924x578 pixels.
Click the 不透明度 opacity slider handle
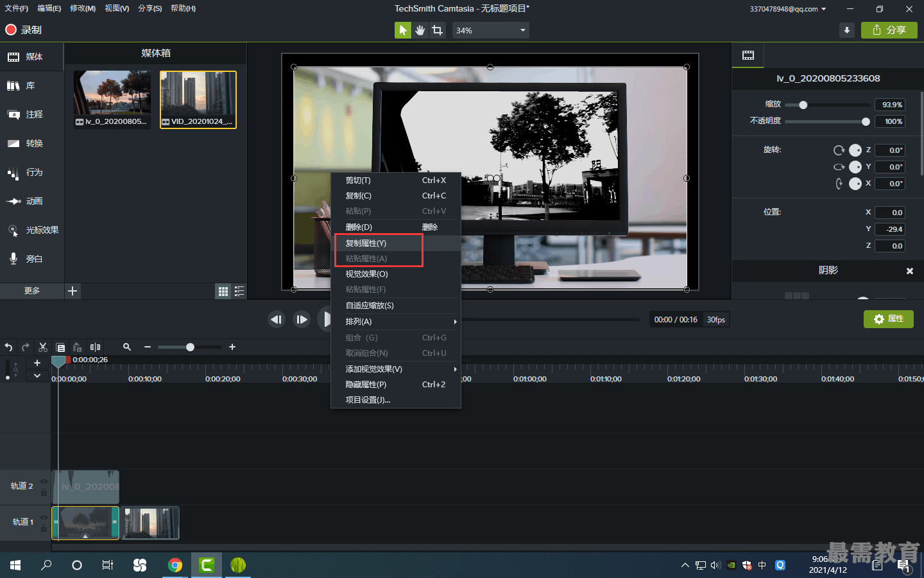866,121
